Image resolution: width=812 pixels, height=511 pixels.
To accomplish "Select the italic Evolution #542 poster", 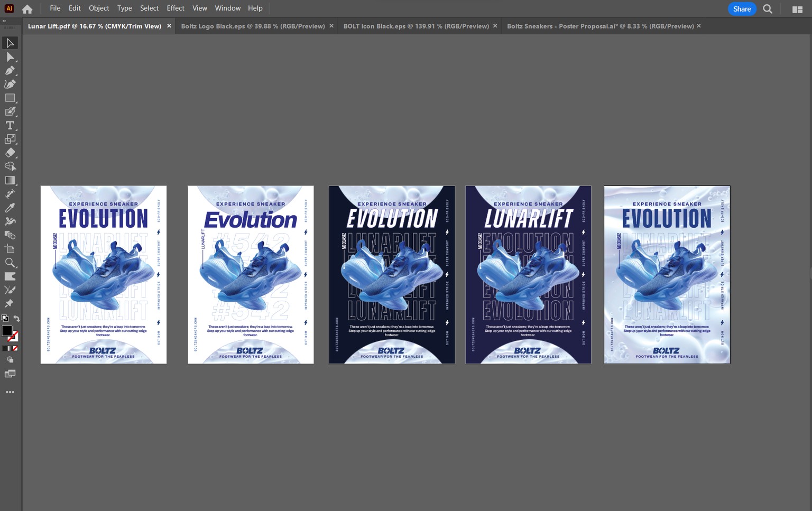I will [x=251, y=274].
